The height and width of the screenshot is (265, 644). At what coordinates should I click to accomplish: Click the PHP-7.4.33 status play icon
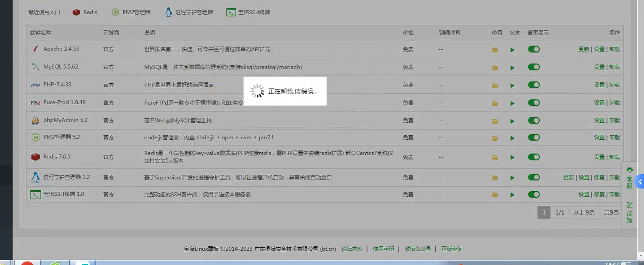click(x=512, y=85)
